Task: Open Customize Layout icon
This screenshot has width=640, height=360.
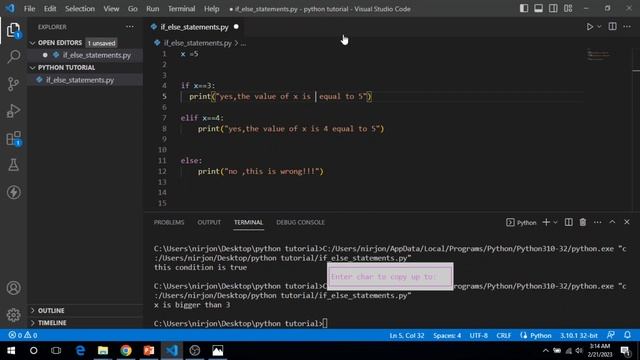Action: point(568,9)
